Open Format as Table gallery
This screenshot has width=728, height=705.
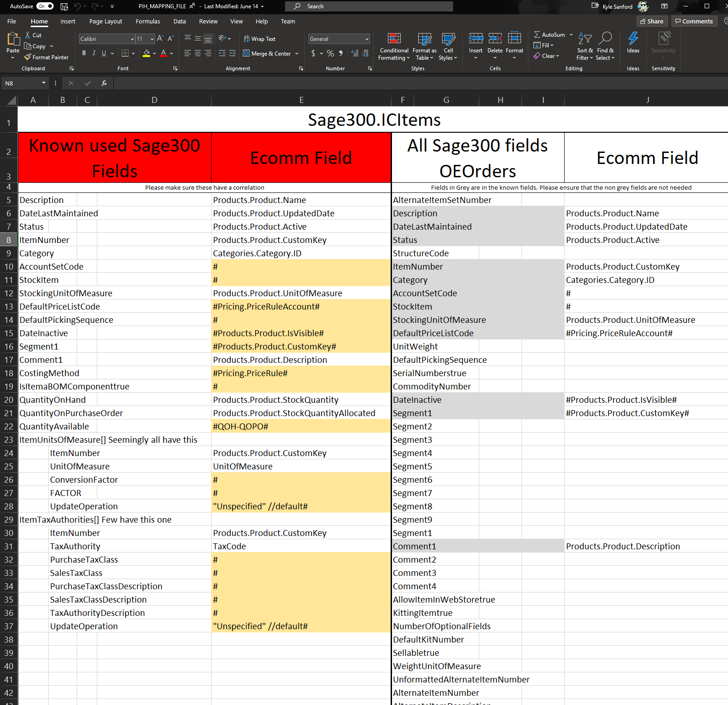coord(424,46)
